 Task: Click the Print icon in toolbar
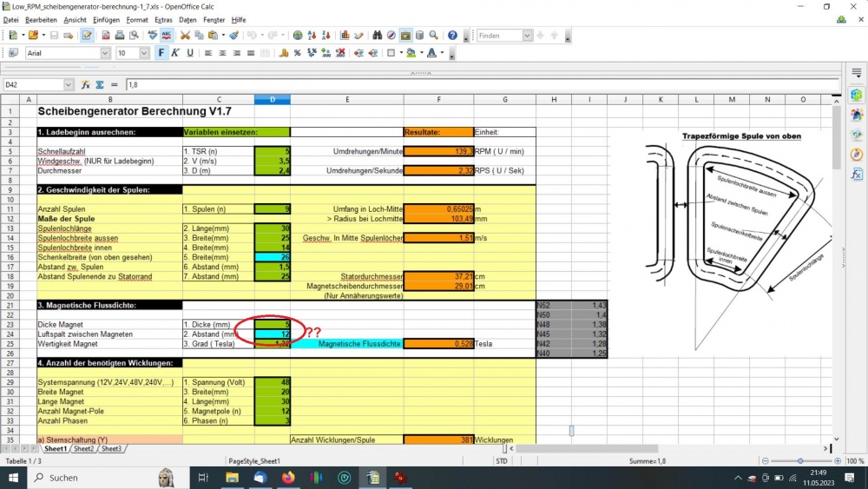click(x=120, y=36)
